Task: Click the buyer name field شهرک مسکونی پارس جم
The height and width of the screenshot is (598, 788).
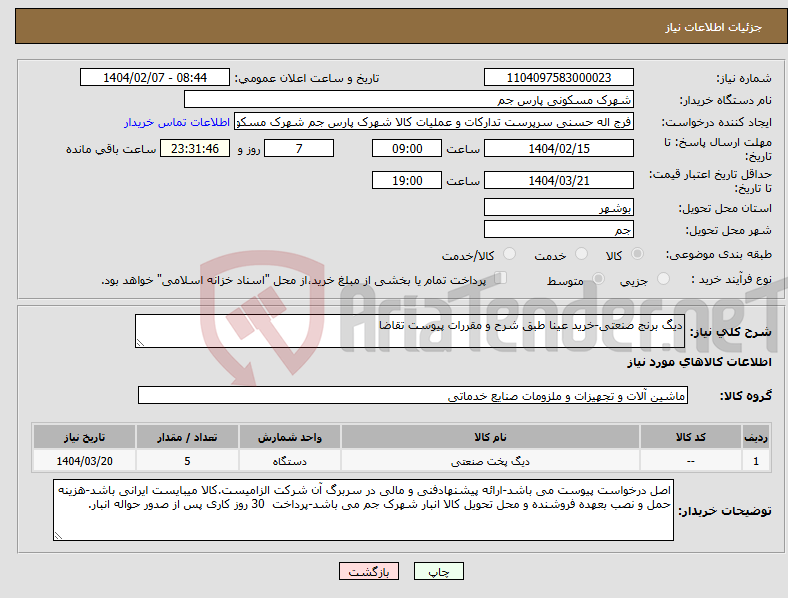Action: pyautogui.click(x=409, y=99)
